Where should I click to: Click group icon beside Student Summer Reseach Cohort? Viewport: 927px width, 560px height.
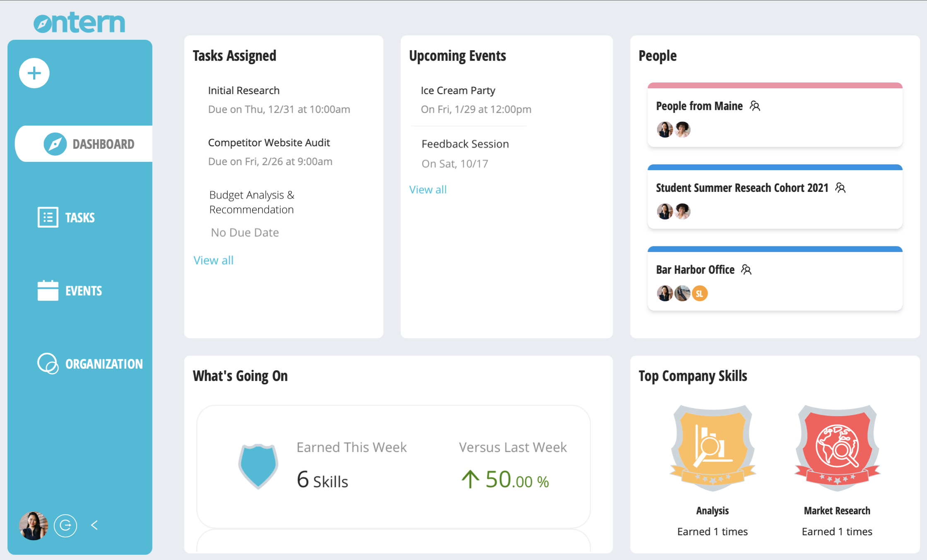click(x=840, y=188)
